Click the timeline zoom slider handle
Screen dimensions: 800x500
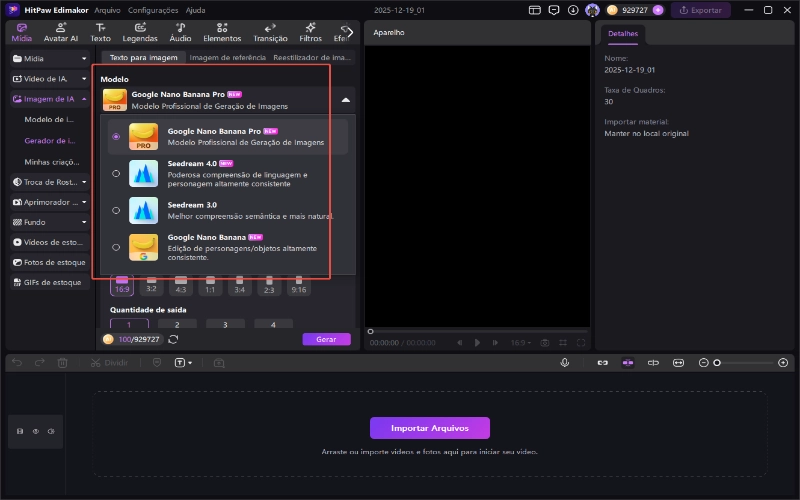(716, 362)
